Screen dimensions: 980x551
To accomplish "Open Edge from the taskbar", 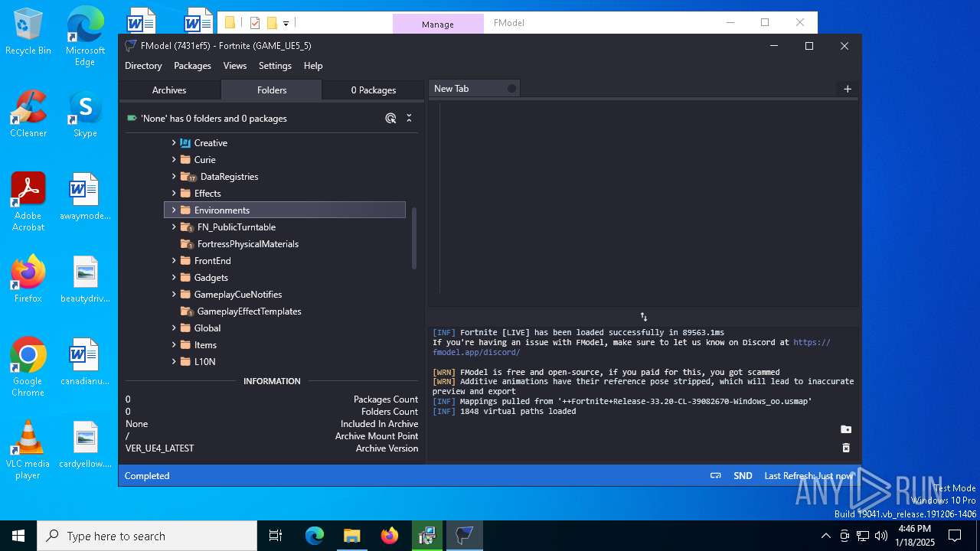I will click(315, 536).
